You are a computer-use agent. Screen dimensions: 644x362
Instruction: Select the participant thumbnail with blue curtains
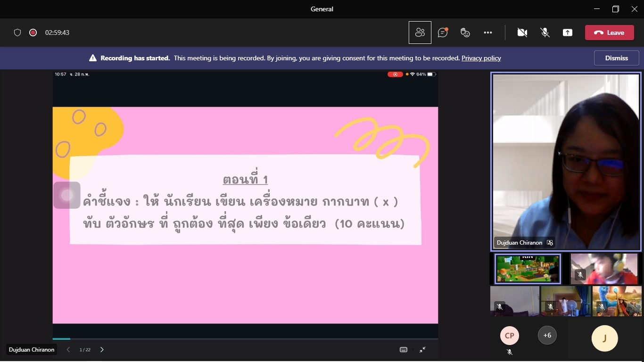566,301
